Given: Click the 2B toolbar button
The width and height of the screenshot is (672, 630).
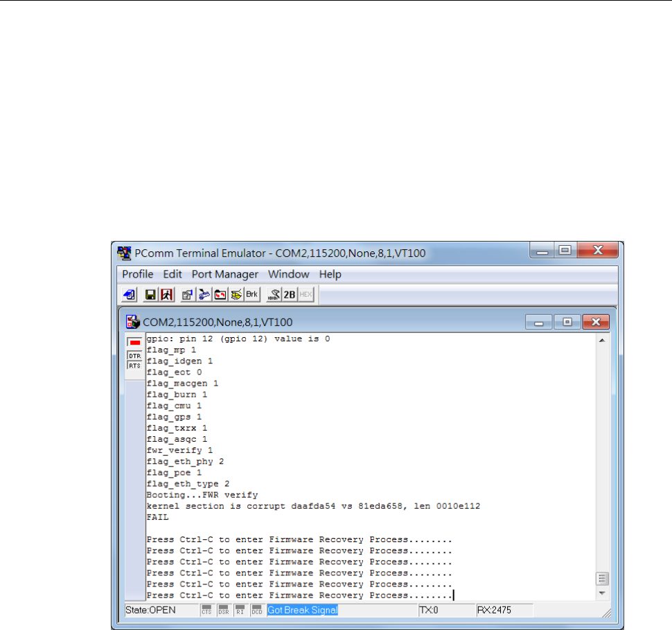Looking at the screenshot, I should pos(290,295).
